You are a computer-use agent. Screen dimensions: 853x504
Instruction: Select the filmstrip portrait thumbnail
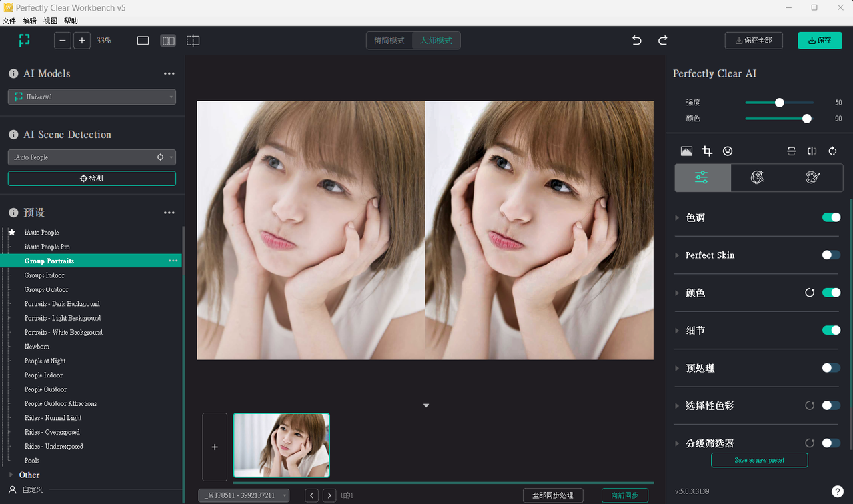(281, 445)
